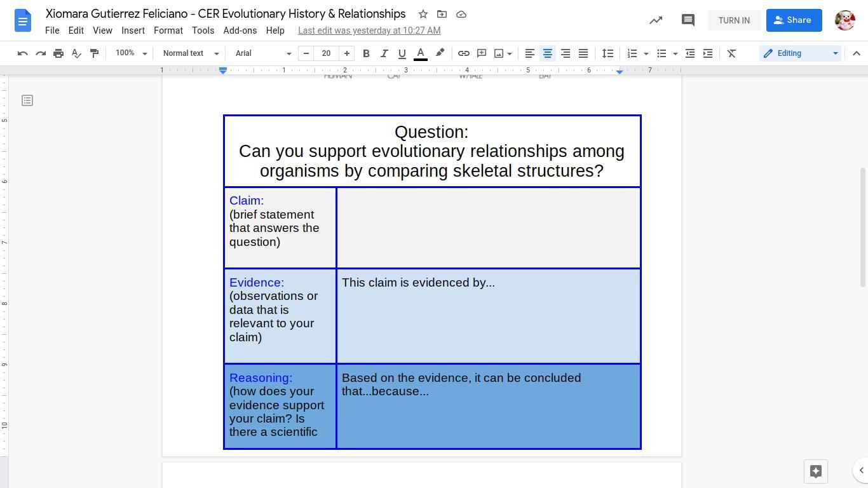Click the TURN IN button
The image size is (868, 488).
click(x=734, y=20)
